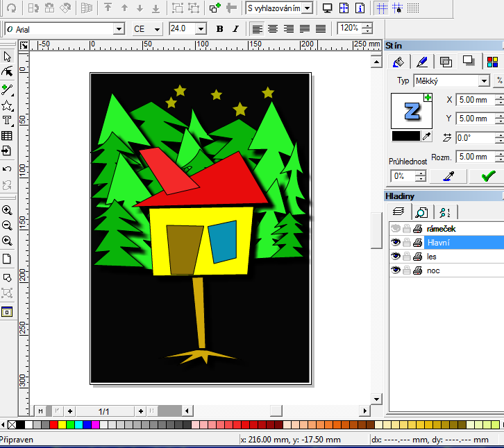Screen dimensions: 504x448
Task: Choose the line drawing tool
Action: (7, 89)
